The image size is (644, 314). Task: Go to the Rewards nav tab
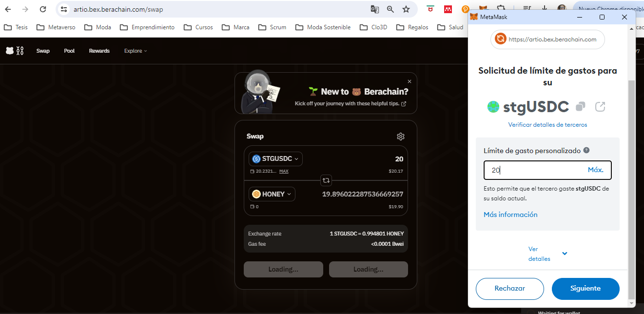click(x=99, y=51)
